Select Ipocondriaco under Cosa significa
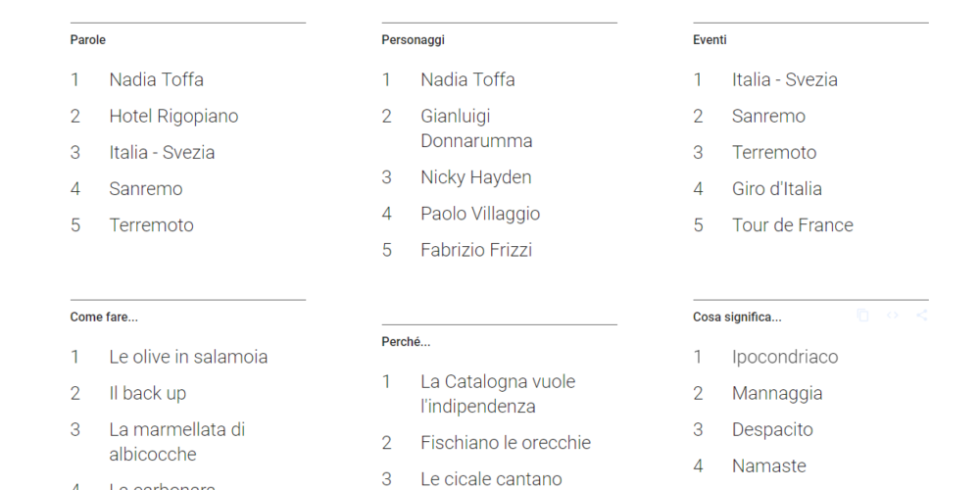Screen dimensions: 980x490 (785, 358)
